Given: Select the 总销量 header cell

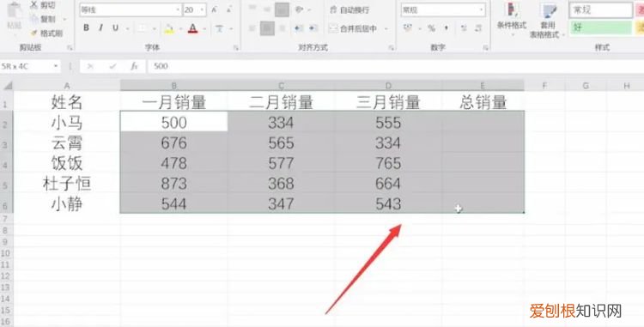Looking at the screenshot, I should click(x=483, y=102).
